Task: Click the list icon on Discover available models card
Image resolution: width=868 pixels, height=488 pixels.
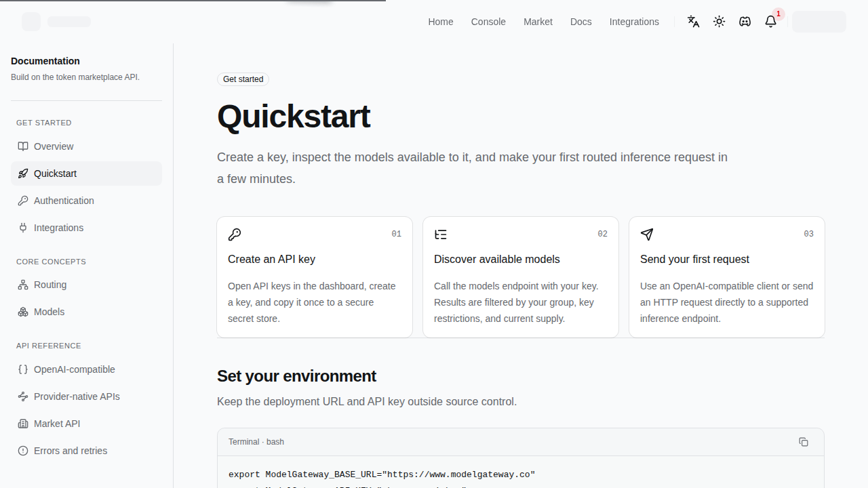Action: click(441, 235)
